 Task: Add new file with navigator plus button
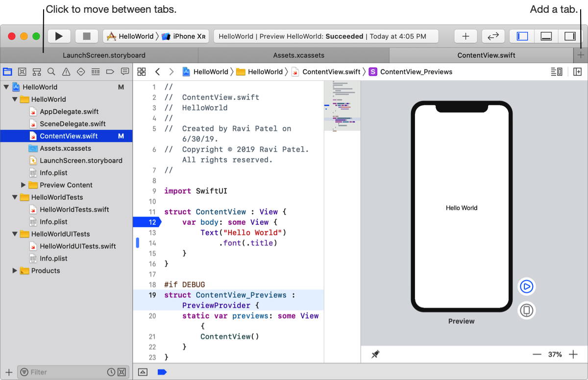click(x=8, y=372)
